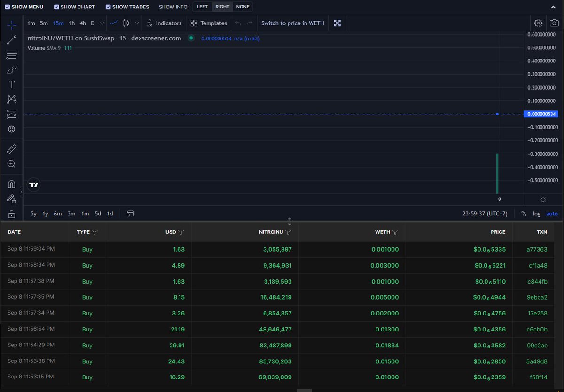Screen dimensions: 564x392
Task: Redo the last chart action
Action: coord(250,23)
